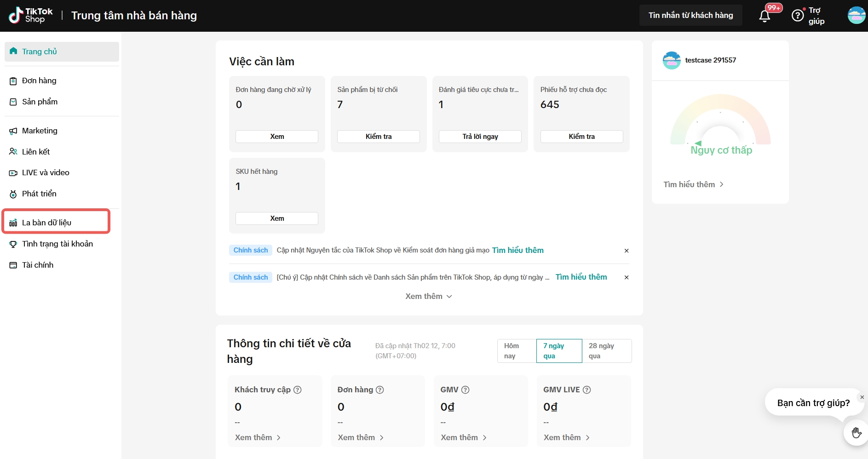Select the 7 ngày qua time range
Viewport: 868px width, 459px height.
click(559, 351)
